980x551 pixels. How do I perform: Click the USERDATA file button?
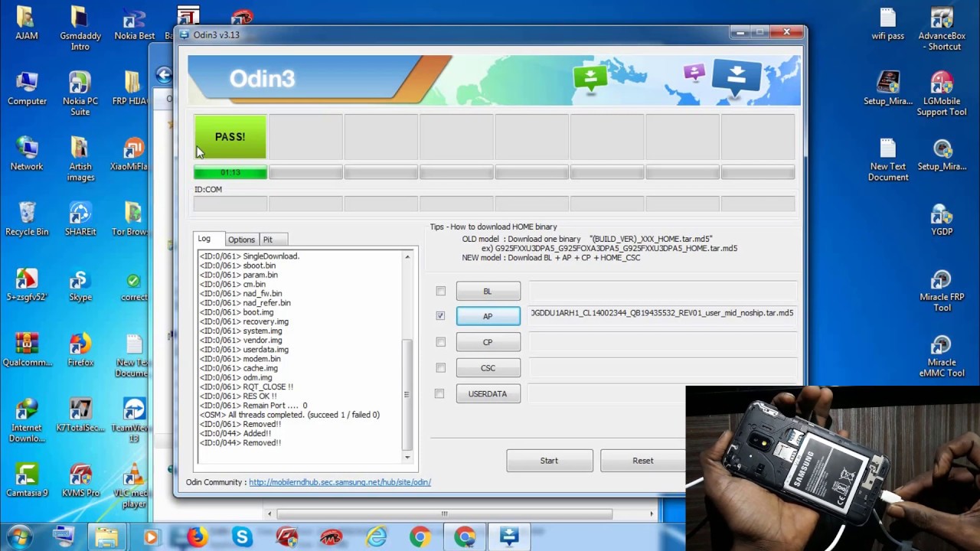(488, 394)
